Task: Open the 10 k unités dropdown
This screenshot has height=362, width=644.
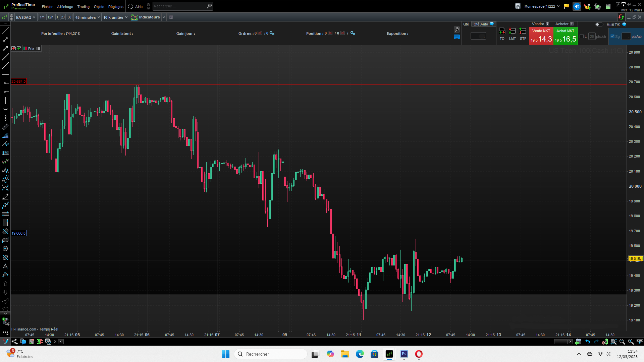Action: 115,17
